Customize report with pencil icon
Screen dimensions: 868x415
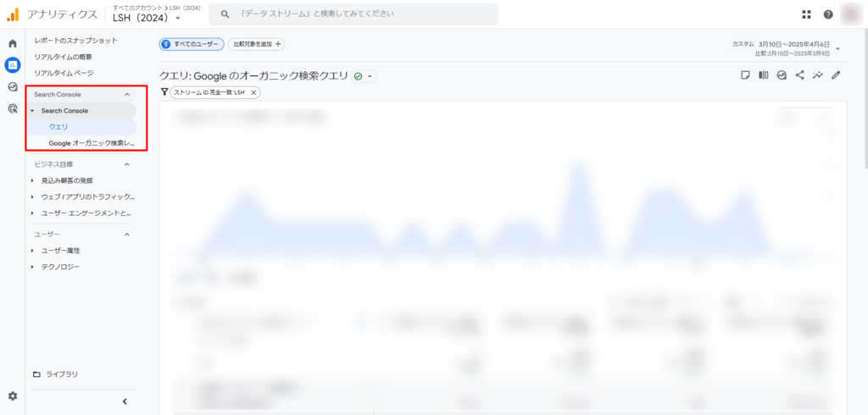coord(836,75)
